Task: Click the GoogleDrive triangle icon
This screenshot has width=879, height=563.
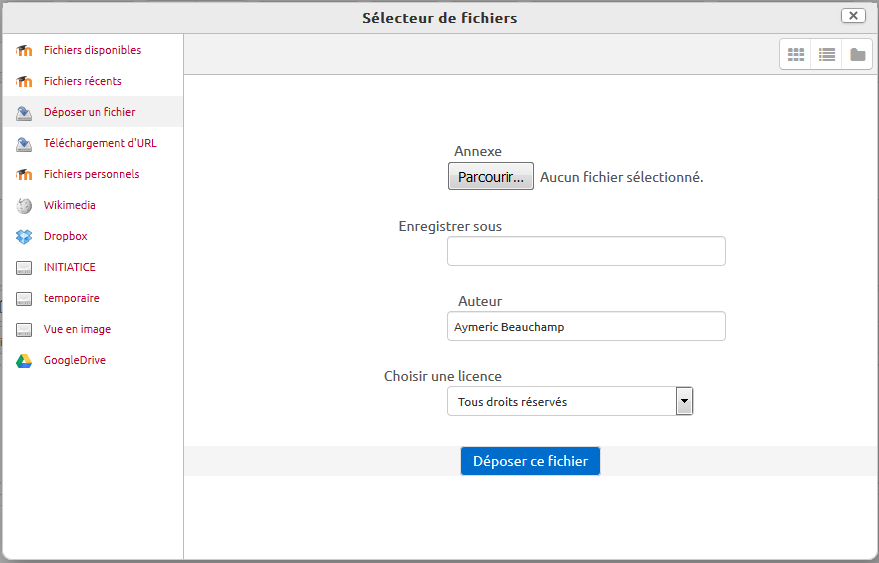Action: (24, 361)
